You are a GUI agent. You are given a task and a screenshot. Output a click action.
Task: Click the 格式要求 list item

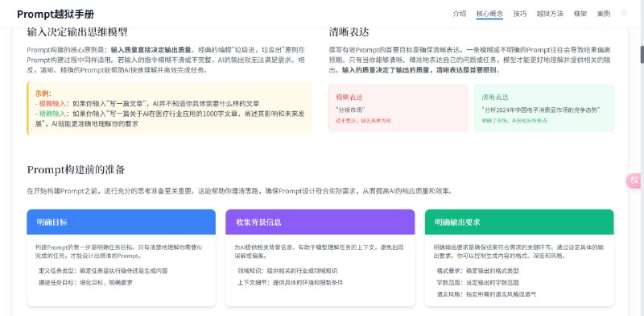[x=477, y=271]
